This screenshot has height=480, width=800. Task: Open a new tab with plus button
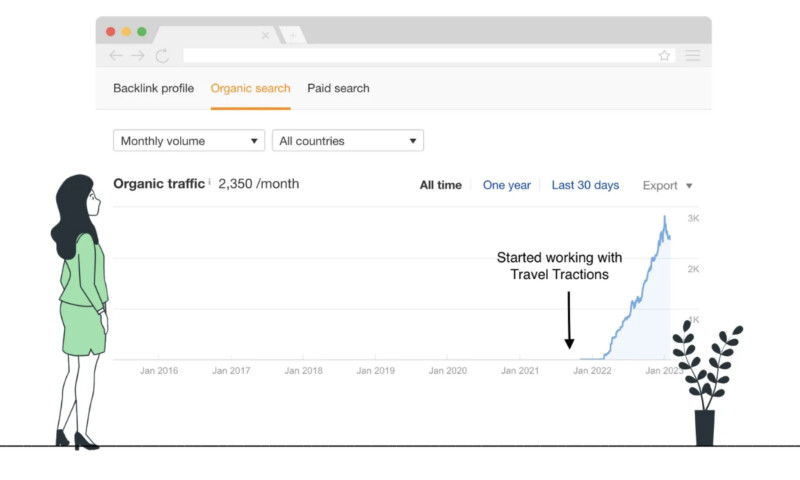click(x=293, y=35)
